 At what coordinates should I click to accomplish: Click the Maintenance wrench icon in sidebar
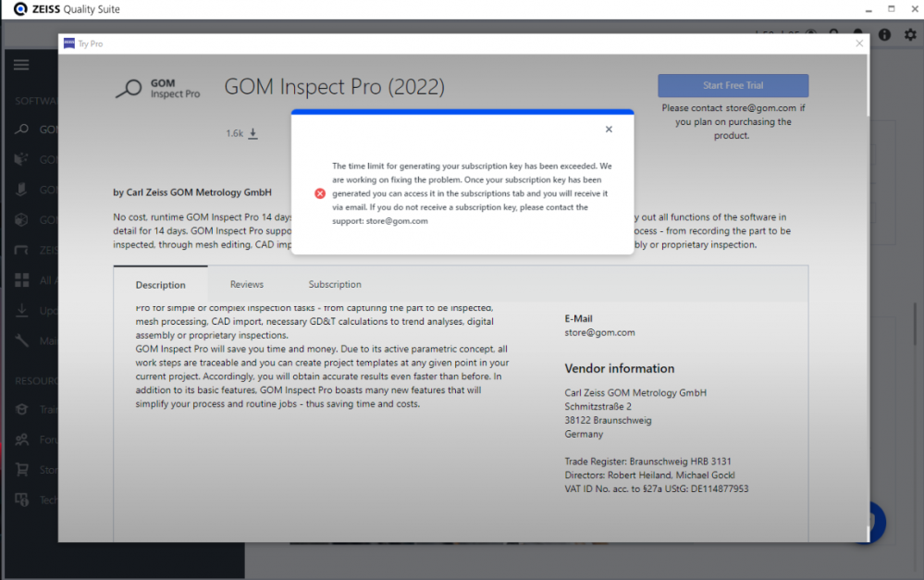click(22, 340)
